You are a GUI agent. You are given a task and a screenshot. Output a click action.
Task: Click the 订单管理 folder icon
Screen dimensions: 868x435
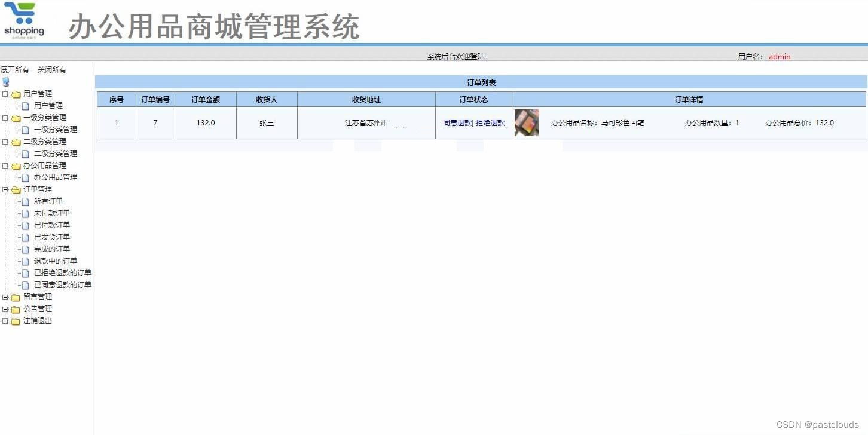[x=17, y=189]
